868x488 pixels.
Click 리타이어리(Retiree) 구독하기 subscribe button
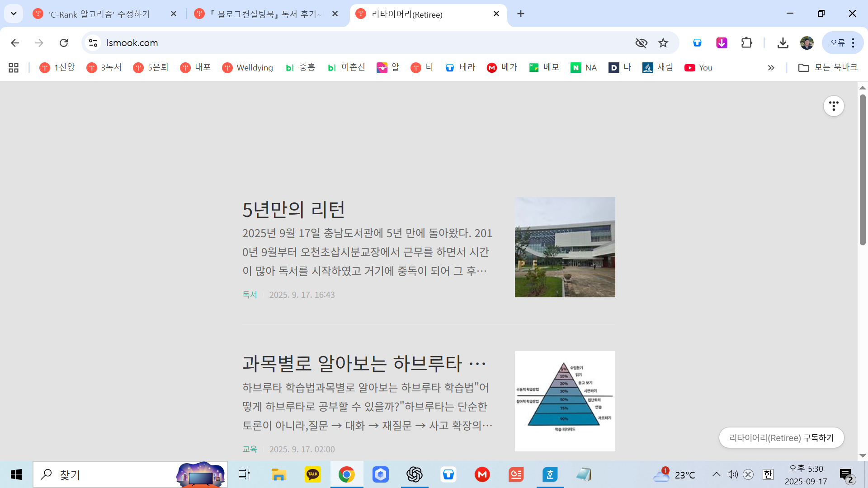click(x=781, y=438)
